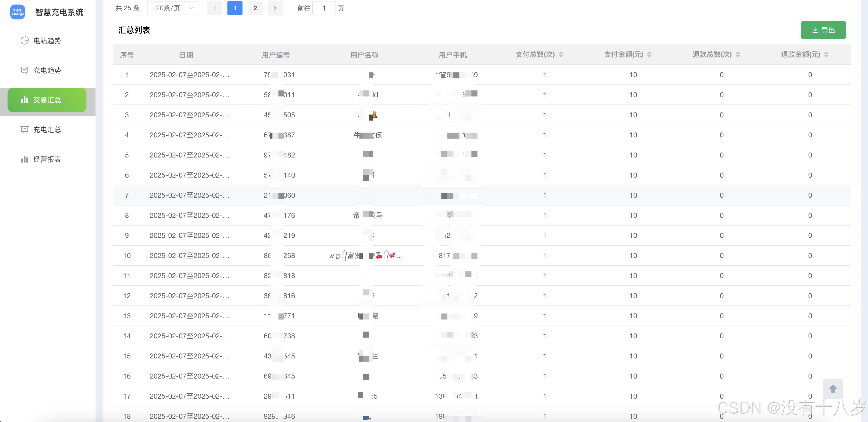Click the previous page left chevron

click(x=215, y=8)
